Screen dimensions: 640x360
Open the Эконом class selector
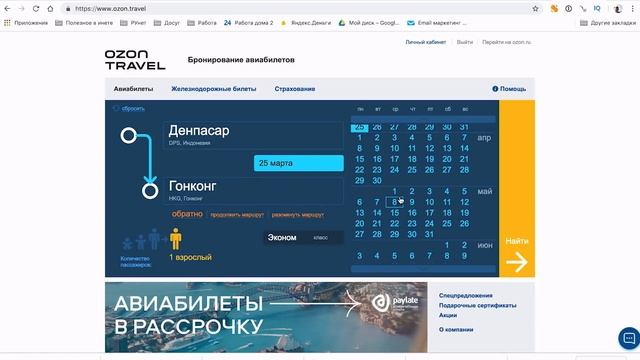[303, 238]
